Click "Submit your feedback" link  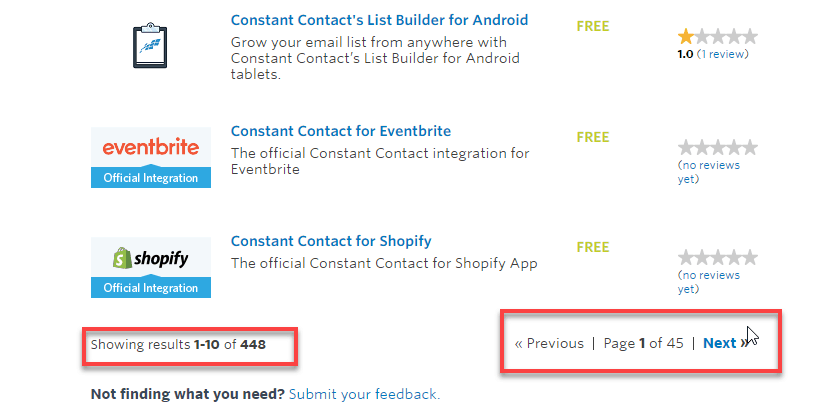coord(364,394)
